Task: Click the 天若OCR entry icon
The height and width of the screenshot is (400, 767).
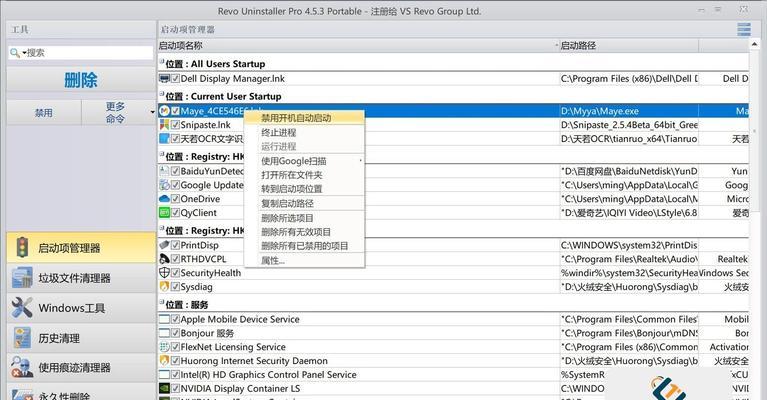Action: (164, 139)
